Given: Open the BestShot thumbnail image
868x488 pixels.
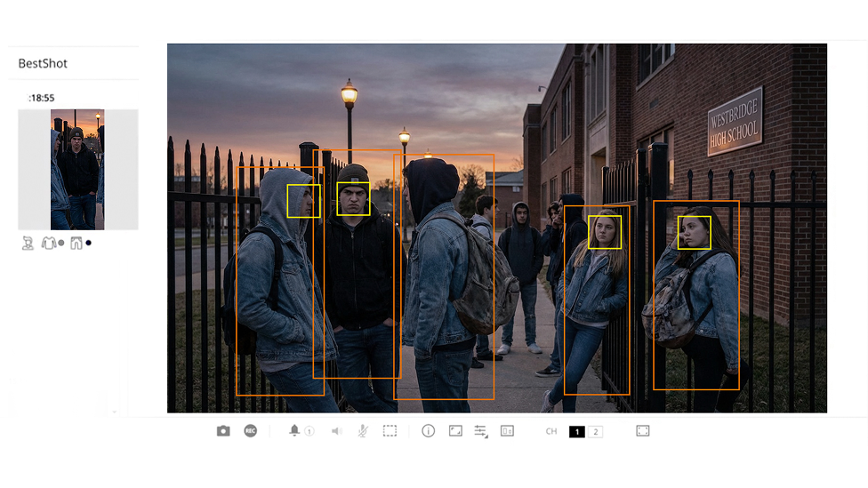Looking at the screenshot, I should (77, 169).
